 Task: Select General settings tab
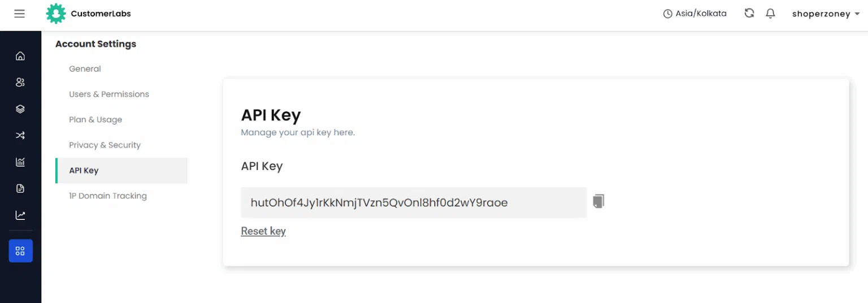click(85, 69)
